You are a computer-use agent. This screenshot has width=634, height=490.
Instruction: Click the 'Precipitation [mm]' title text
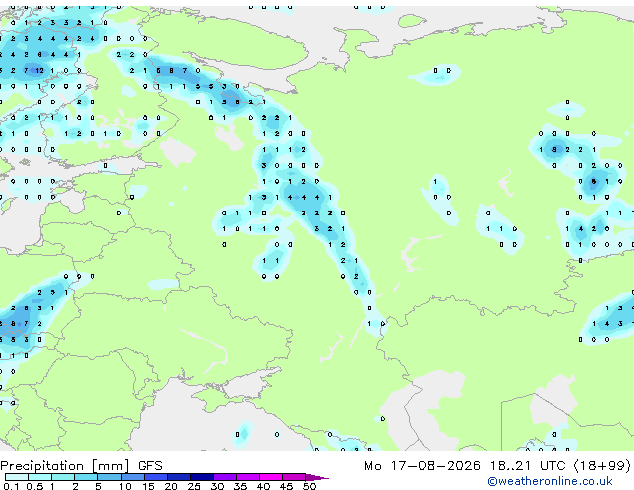pos(65,466)
